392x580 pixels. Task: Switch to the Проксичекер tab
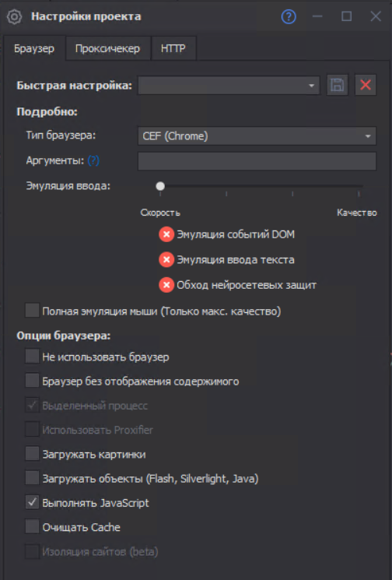pyautogui.click(x=108, y=48)
